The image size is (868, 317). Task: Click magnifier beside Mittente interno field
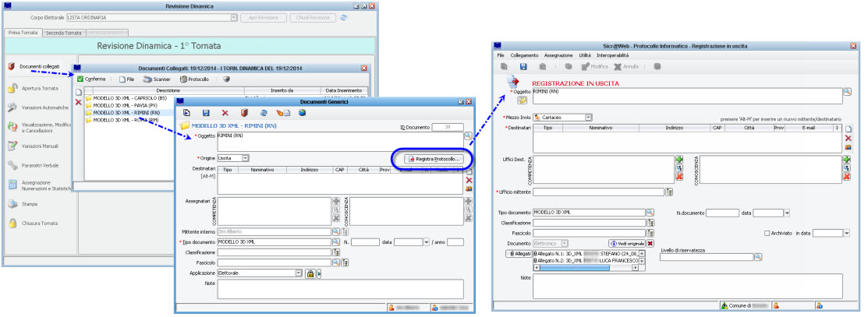336,232
